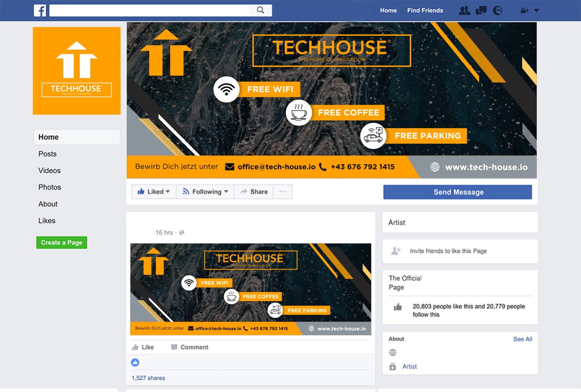Open the account menu dropdown arrow
This screenshot has width=581, height=392.
[536, 10]
